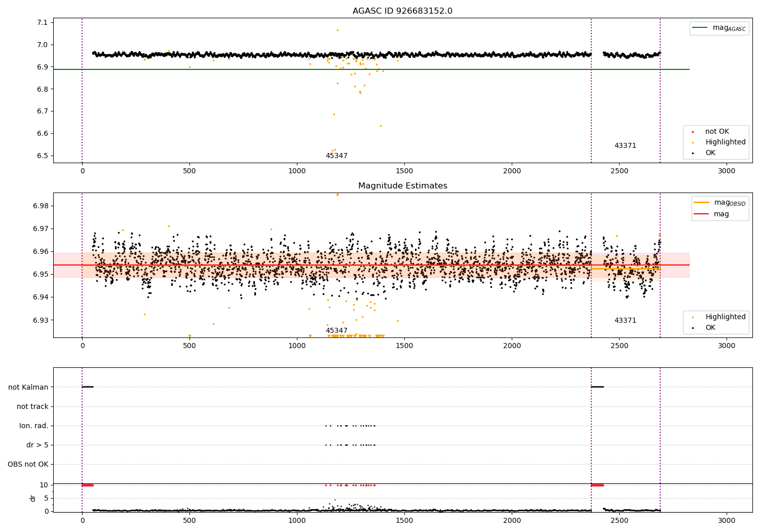Select the mag OBSID legend entry
Screen dimensions: 760x532
(x=719, y=203)
